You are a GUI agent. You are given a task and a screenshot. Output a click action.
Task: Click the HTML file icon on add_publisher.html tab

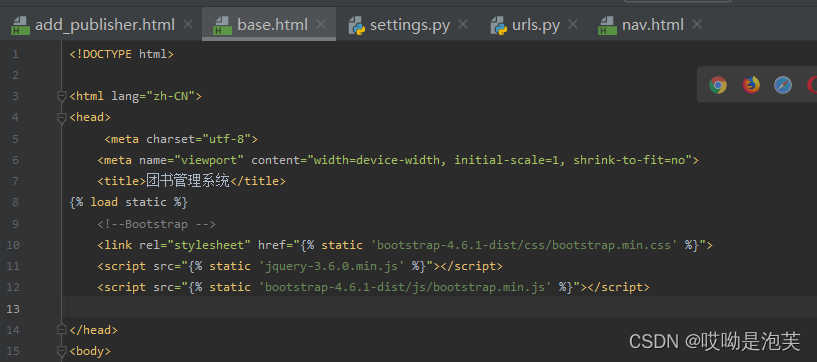[20, 25]
